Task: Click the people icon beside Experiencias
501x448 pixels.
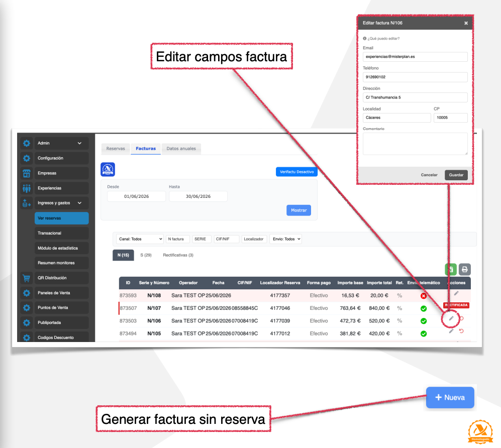Action: click(27, 188)
